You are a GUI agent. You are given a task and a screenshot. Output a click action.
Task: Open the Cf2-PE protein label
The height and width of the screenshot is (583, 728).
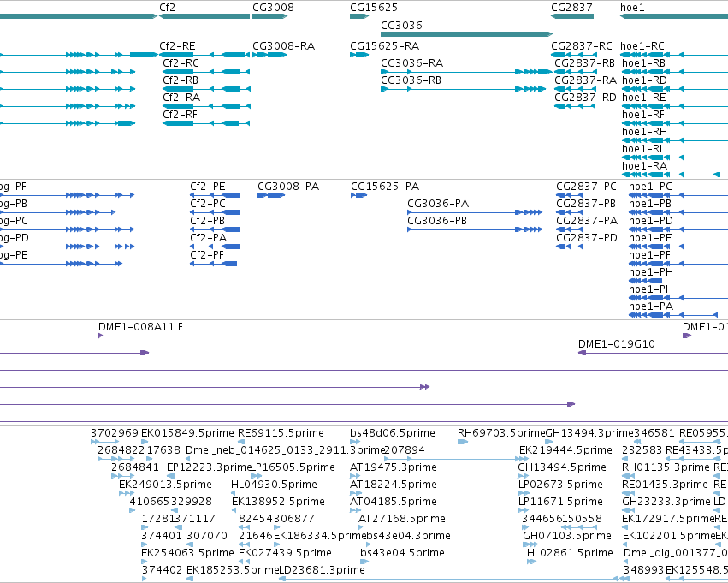tap(208, 187)
